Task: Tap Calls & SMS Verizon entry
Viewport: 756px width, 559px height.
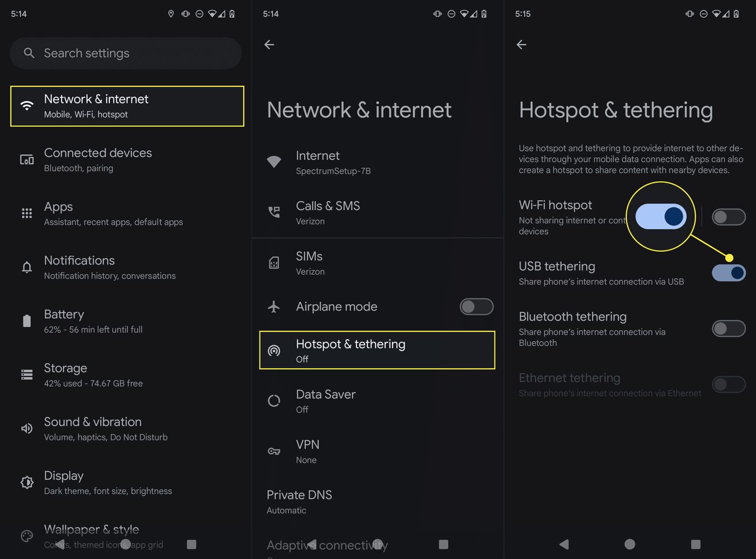Action: pyautogui.click(x=377, y=213)
